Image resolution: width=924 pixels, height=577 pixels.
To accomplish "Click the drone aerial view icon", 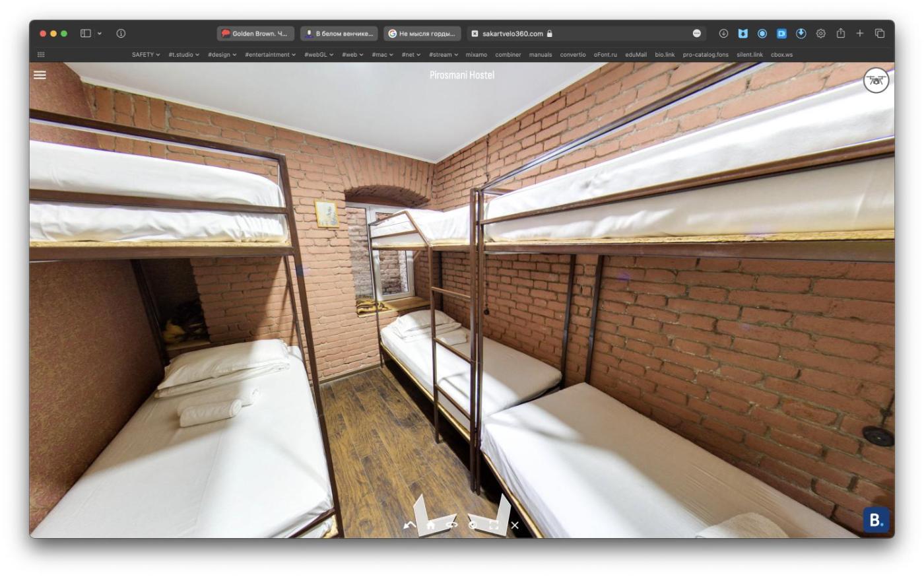I will (x=876, y=81).
